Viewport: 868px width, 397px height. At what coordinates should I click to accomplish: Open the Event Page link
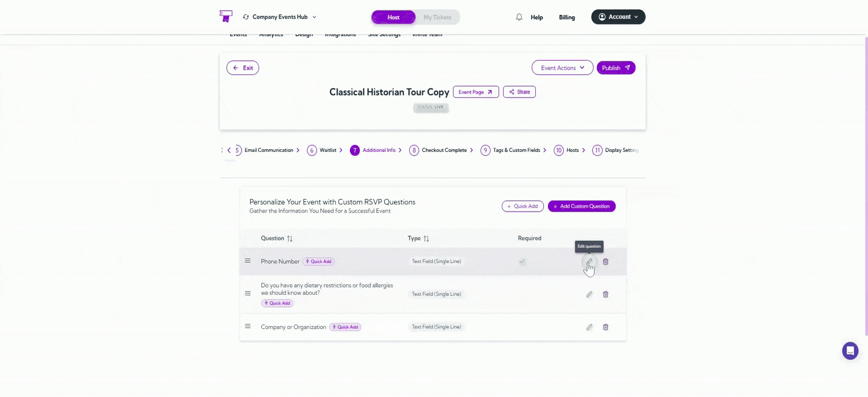[476, 92]
